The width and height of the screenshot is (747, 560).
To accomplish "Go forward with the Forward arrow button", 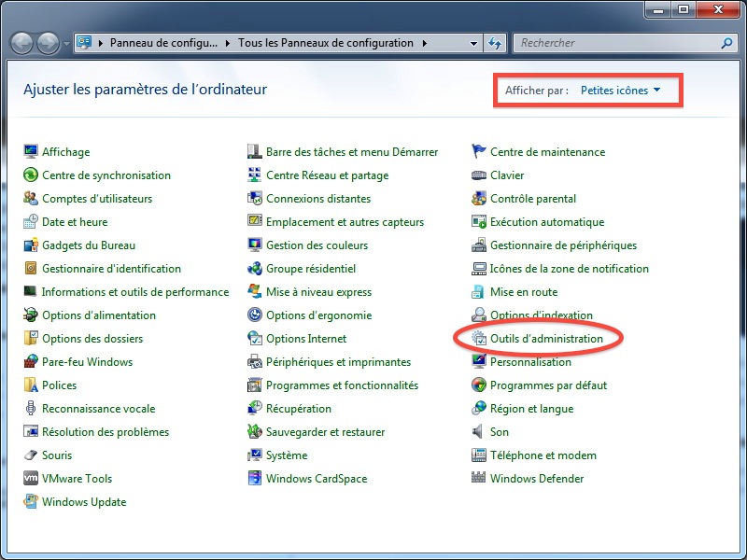I will [x=48, y=43].
